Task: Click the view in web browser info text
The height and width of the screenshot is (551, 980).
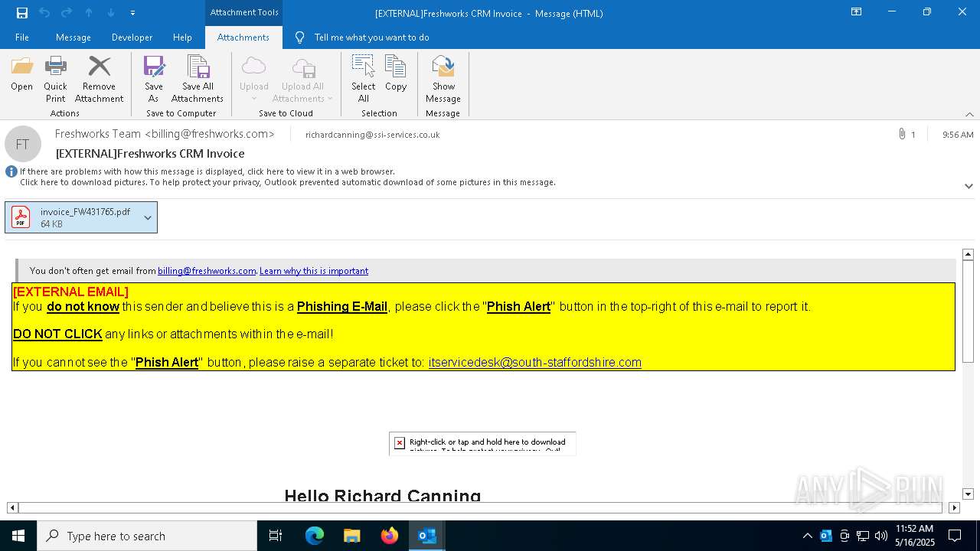Action: pos(207,171)
